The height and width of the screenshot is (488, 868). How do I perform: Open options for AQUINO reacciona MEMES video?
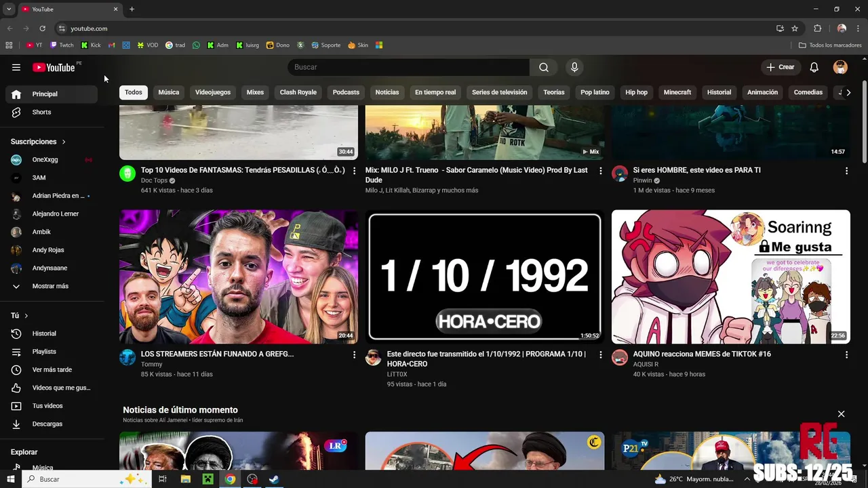[846, 354]
